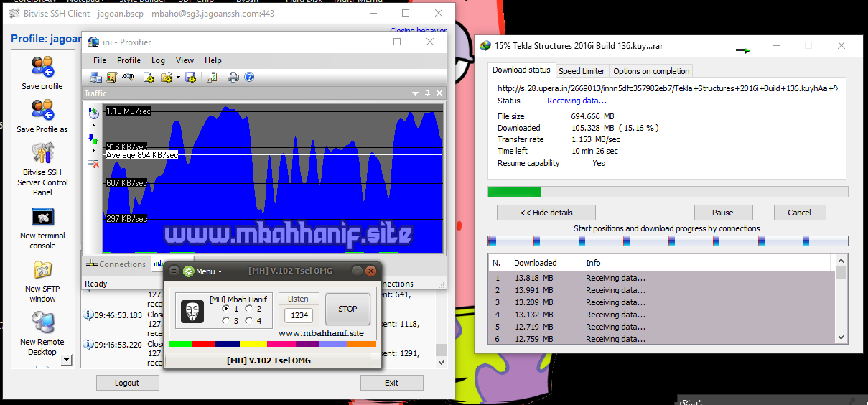
Task: Pause the Tekla Structures download
Action: coord(723,213)
